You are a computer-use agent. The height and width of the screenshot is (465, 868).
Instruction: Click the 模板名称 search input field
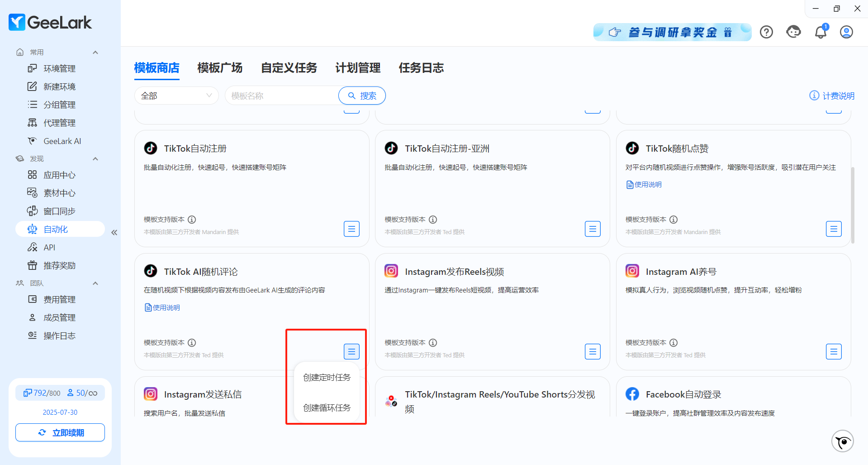click(x=281, y=96)
